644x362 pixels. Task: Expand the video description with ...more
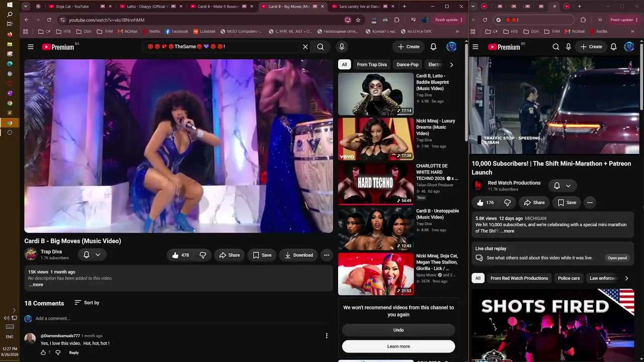pyautogui.click(x=36, y=285)
